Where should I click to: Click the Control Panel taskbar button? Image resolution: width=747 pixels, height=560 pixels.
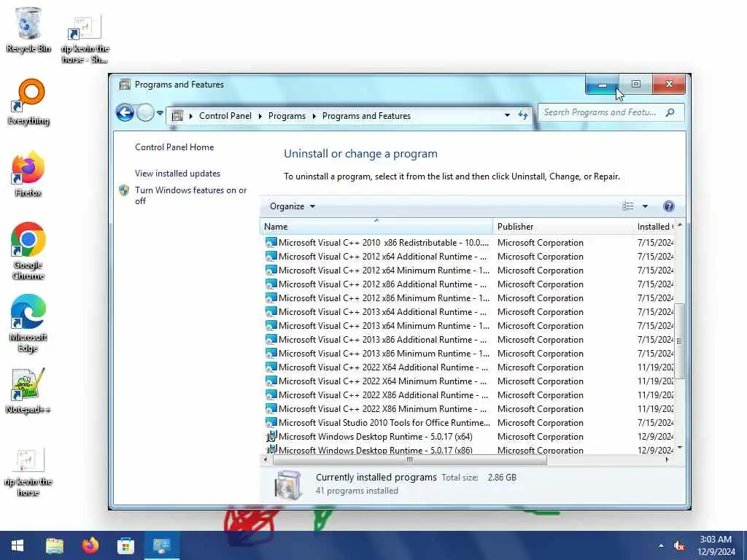pos(161,545)
